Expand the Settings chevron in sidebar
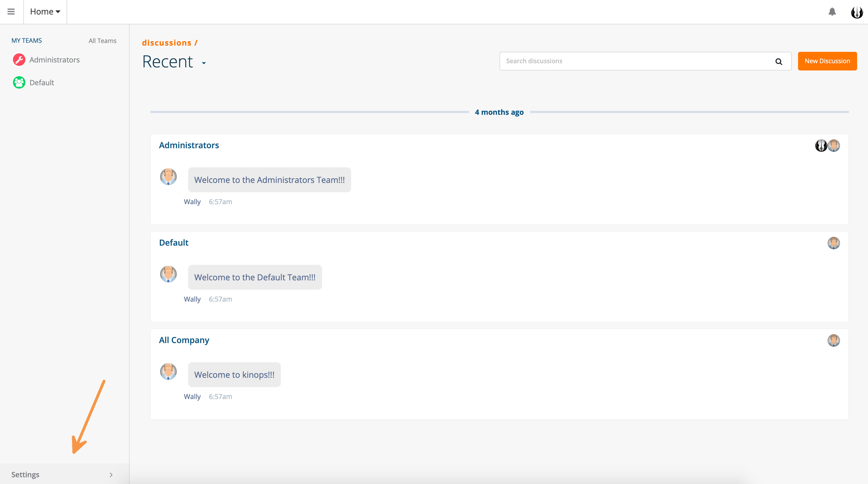 111,475
